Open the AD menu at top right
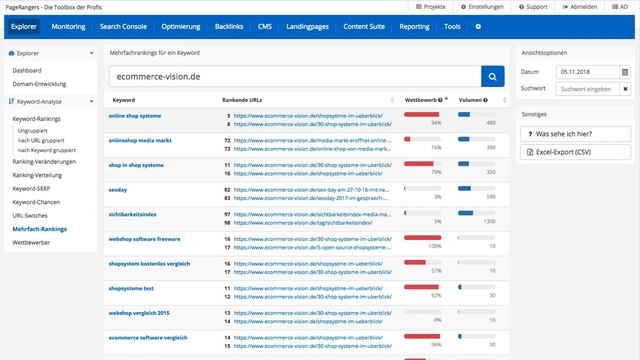 tap(620, 7)
